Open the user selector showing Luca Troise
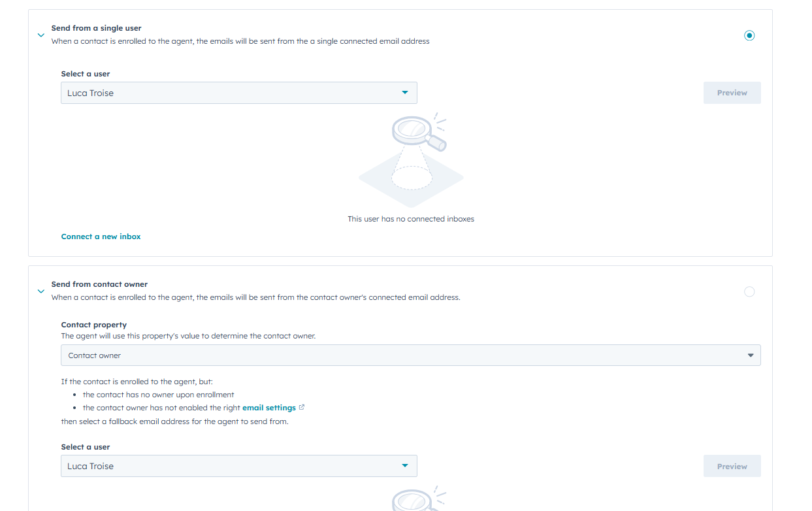The image size is (812, 511). [x=238, y=92]
